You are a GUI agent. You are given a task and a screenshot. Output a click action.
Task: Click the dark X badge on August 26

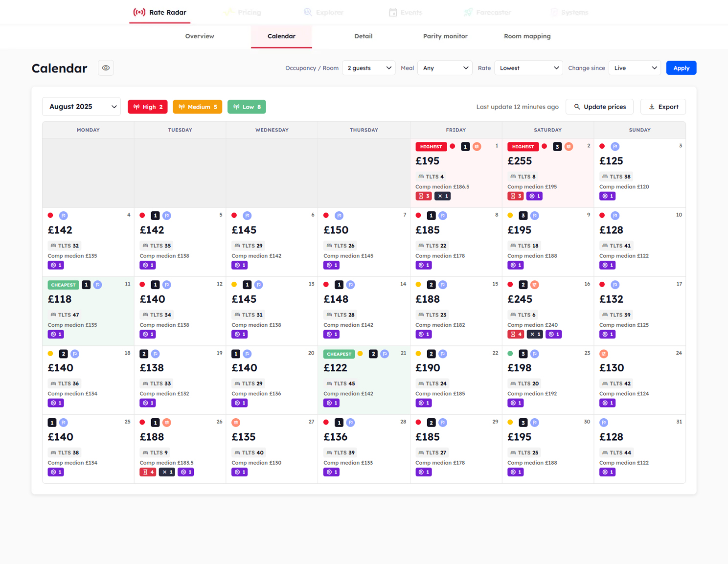[x=167, y=473]
